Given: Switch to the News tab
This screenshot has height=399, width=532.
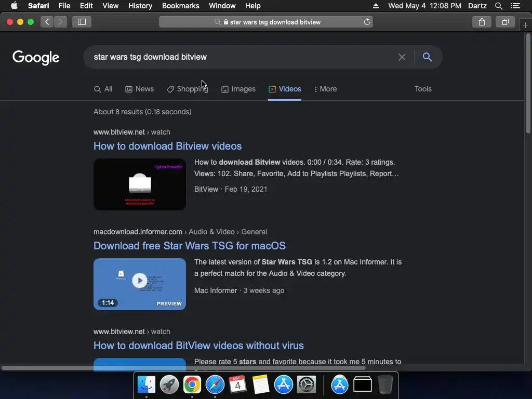Looking at the screenshot, I should tap(139, 89).
